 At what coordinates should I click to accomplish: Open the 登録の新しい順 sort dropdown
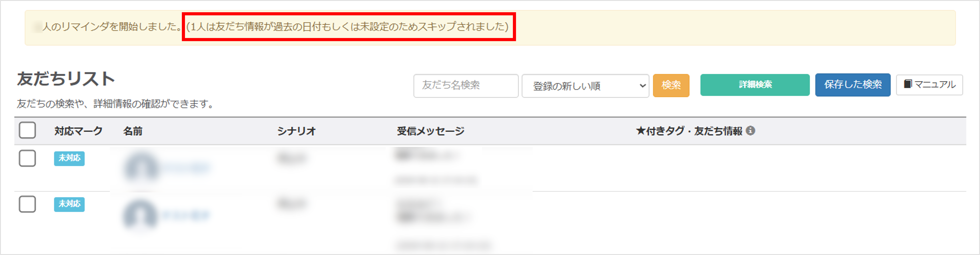pos(585,86)
